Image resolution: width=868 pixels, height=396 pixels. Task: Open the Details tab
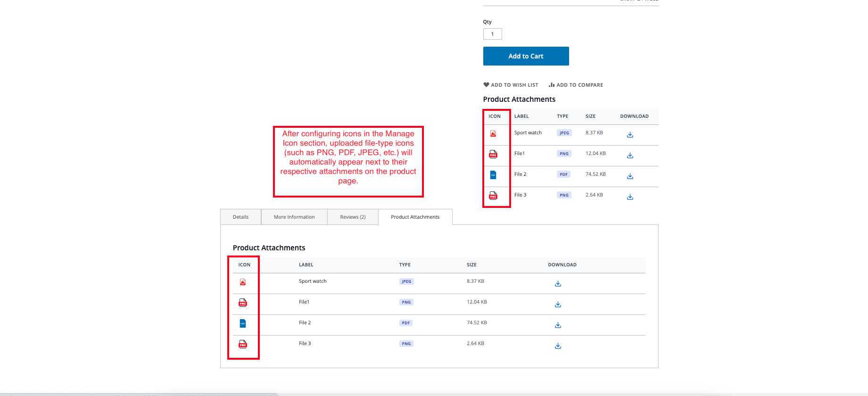click(240, 217)
